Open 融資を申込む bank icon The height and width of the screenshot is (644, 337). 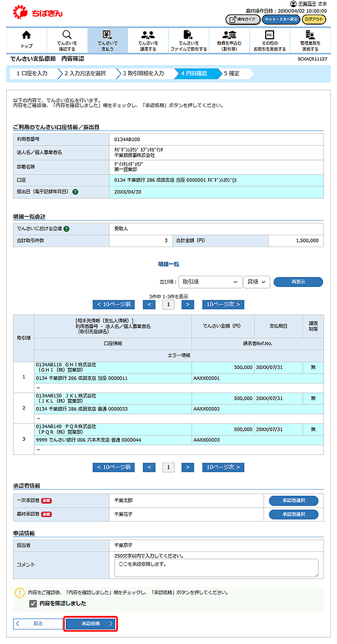[x=229, y=35]
